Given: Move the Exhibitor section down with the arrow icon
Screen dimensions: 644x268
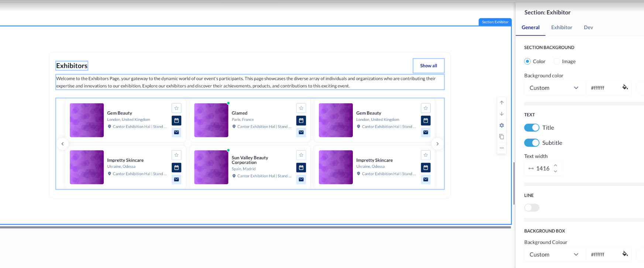Looking at the screenshot, I should (x=502, y=114).
